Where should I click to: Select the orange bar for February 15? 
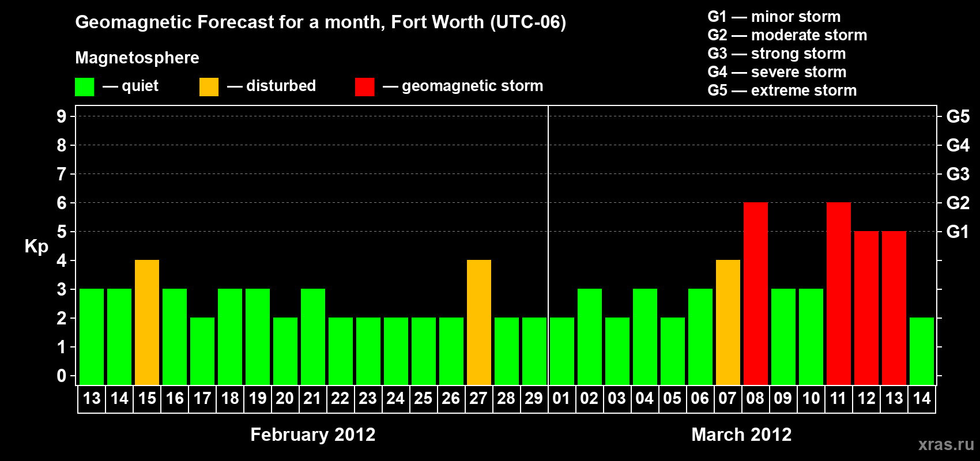coord(147,322)
